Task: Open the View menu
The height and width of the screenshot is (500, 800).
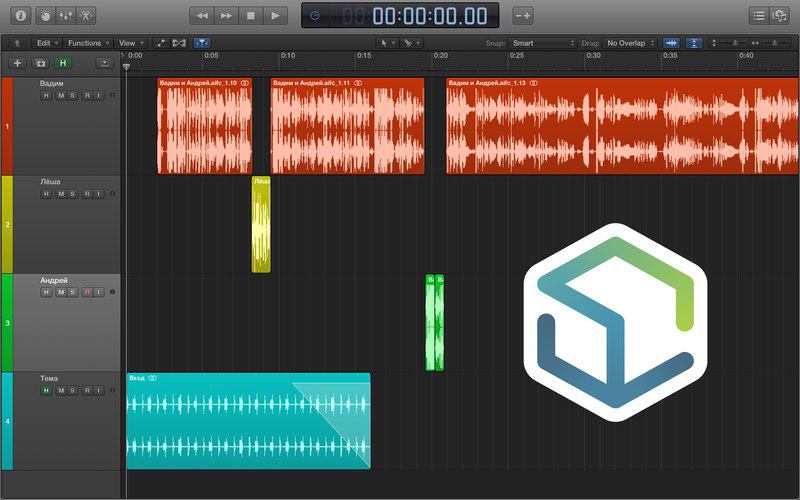Action: pos(131,43)
